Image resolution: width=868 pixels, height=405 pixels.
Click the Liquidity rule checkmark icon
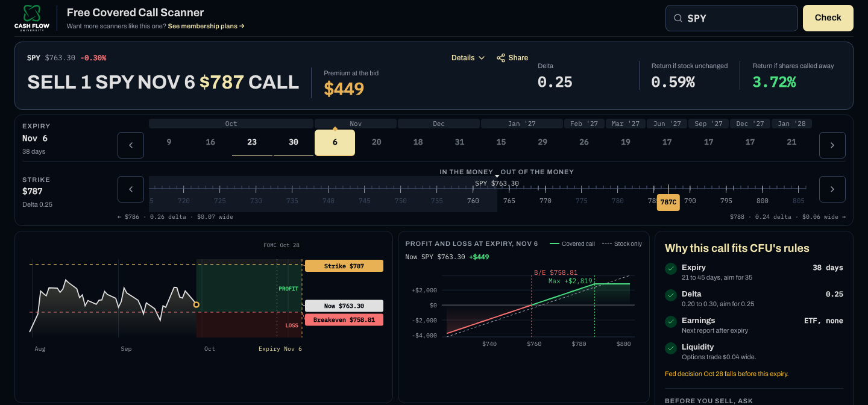670,348
